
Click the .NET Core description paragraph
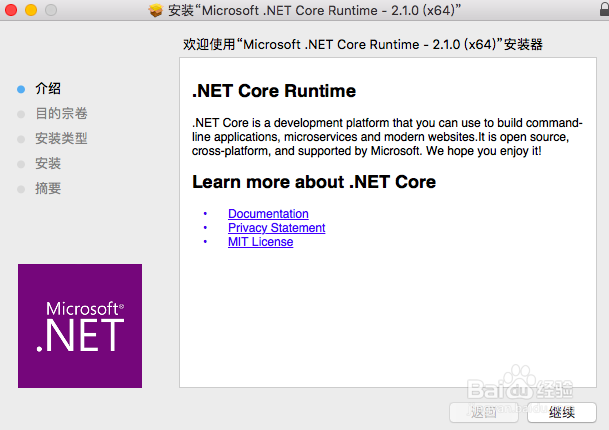pyautogui.click(x=387, y=137)
